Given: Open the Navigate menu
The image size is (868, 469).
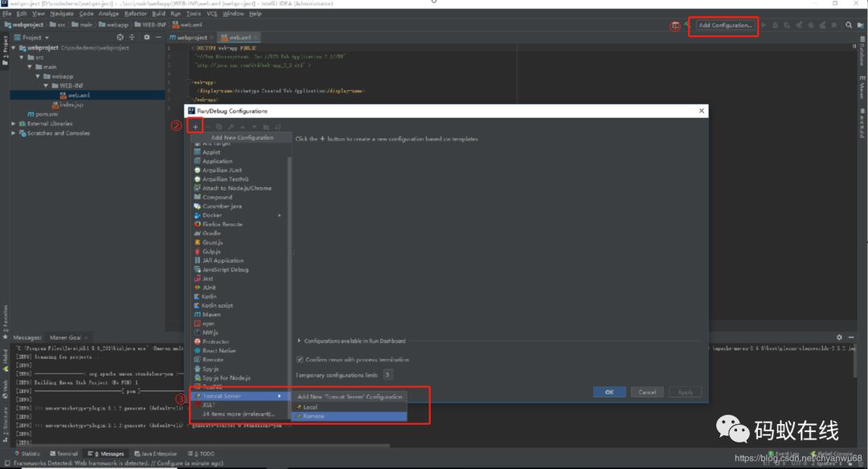Looking at the screenshot, I should pyautogui.click(x=61, y=14).
